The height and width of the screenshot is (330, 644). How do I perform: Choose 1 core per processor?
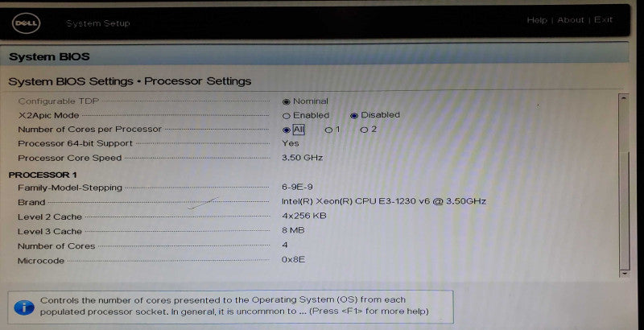coord(328,130)
